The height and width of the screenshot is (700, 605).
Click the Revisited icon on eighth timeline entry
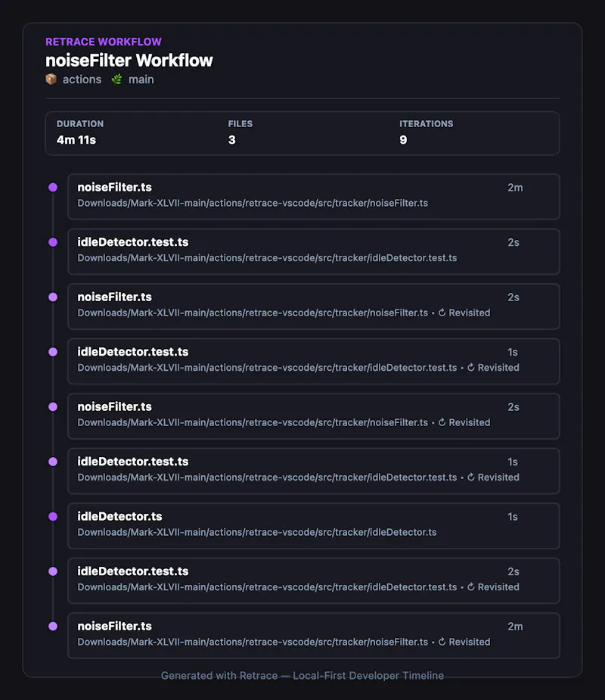(470, 587)
